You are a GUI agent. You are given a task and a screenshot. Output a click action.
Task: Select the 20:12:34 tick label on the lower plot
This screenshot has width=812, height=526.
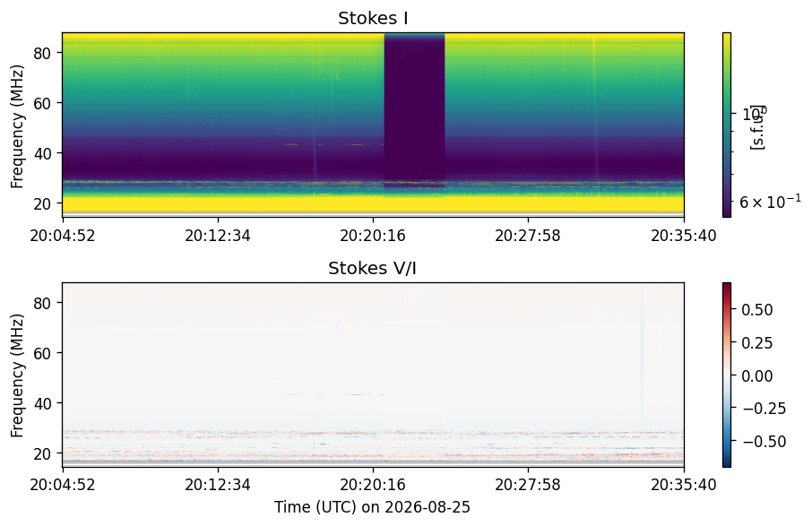pos(218,485)
